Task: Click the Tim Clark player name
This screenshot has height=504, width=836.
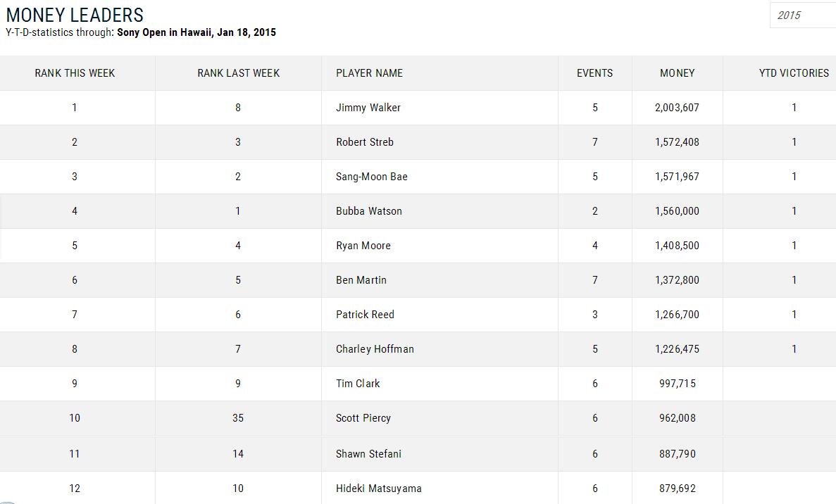Action: 358,384
